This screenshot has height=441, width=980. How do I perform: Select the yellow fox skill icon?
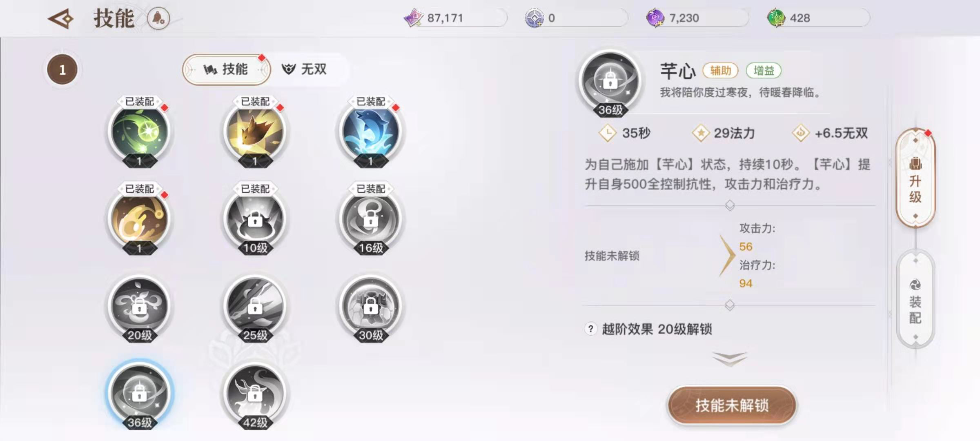point(255,131)
